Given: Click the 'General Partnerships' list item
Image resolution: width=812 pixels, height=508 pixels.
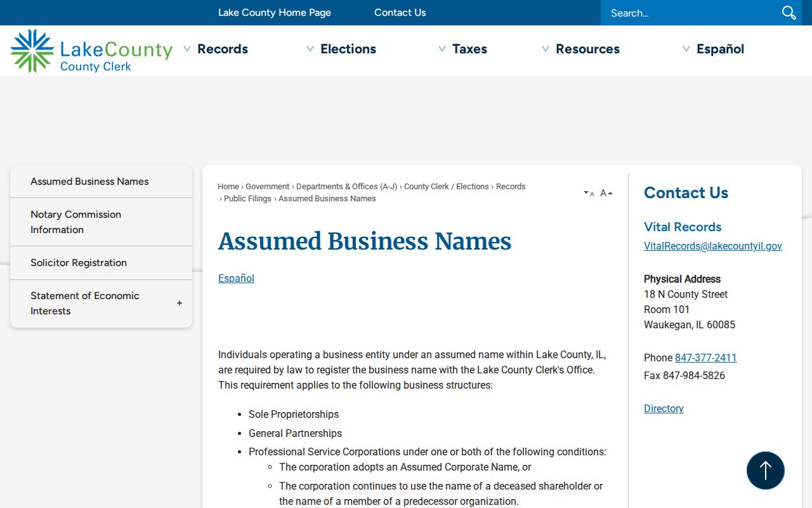Looking at the screenshot, I should (x=295, y=433).
